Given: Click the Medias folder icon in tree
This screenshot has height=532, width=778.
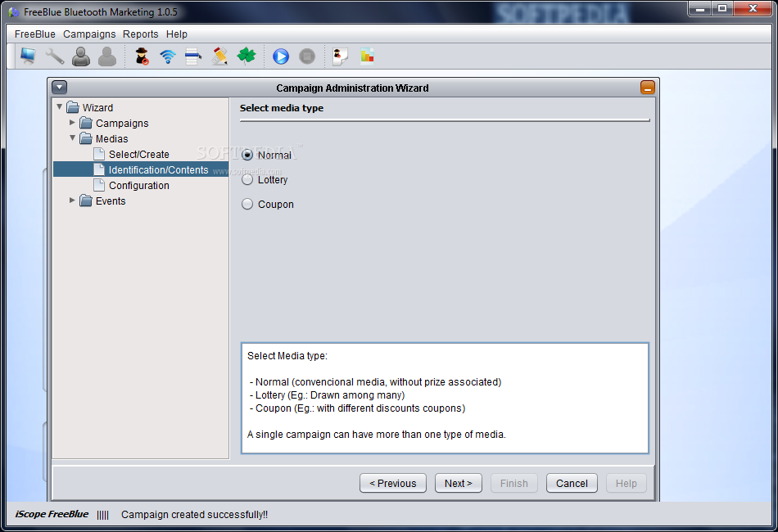Looking at the screenshot, I should tap(86, 138).
